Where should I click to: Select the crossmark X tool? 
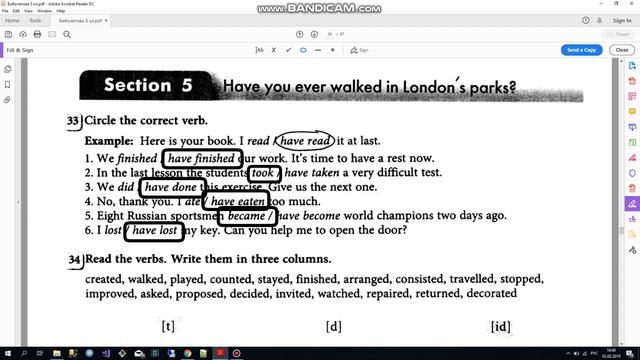click(x=274, y=50)
